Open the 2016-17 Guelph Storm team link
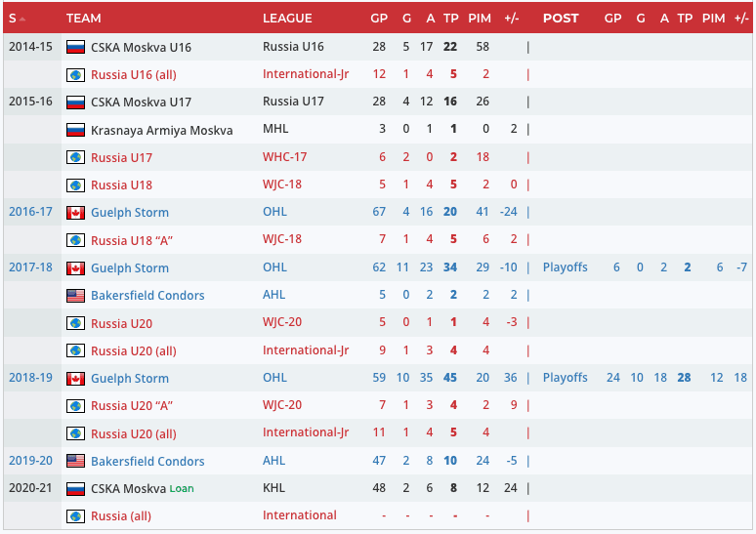Image resolution: width=756 pixels, height=534 pixels. pos(130,213)
